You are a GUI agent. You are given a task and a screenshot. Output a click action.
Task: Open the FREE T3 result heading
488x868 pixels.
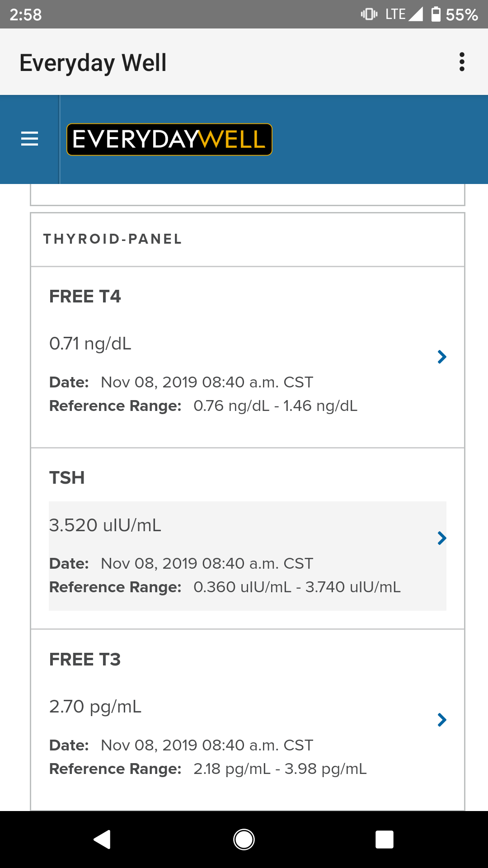click(85, 660)
